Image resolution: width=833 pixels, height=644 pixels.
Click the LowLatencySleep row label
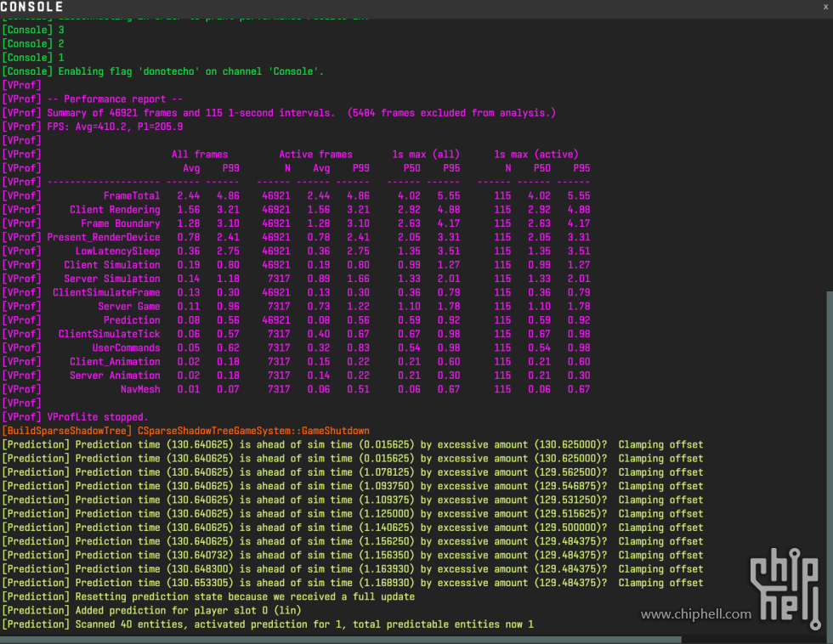[117, 251]
